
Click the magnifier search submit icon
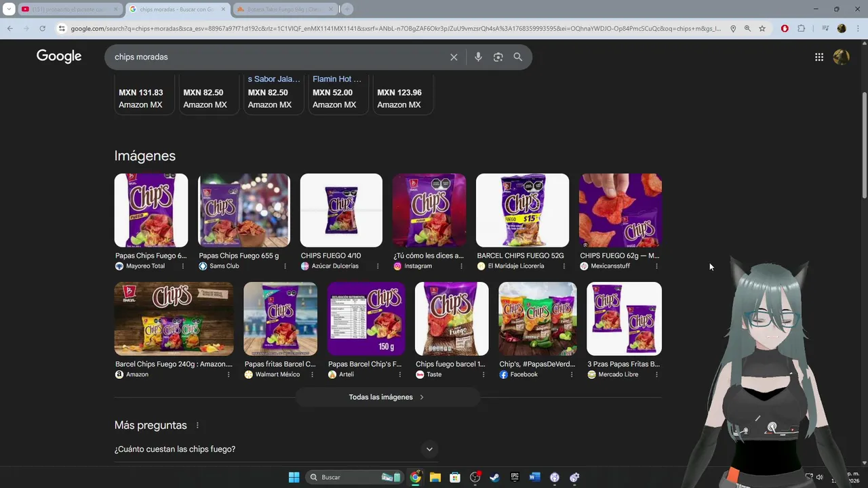point(518,57)
